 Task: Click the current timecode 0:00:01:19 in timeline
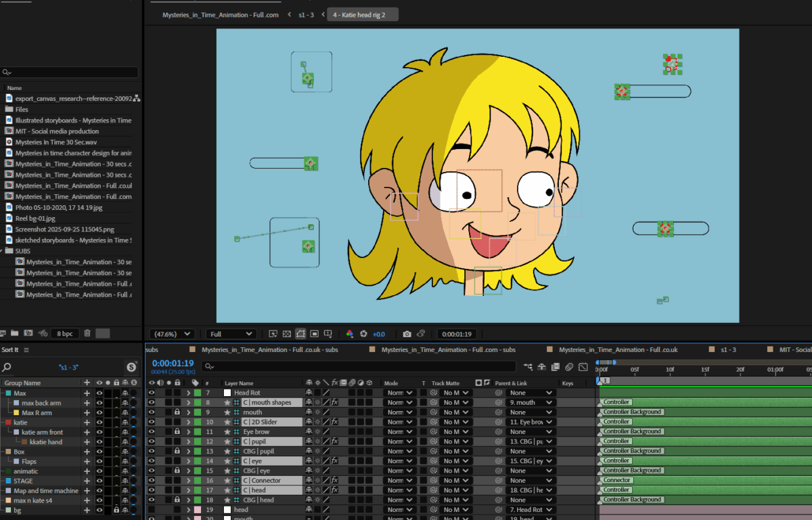[173, 363]
